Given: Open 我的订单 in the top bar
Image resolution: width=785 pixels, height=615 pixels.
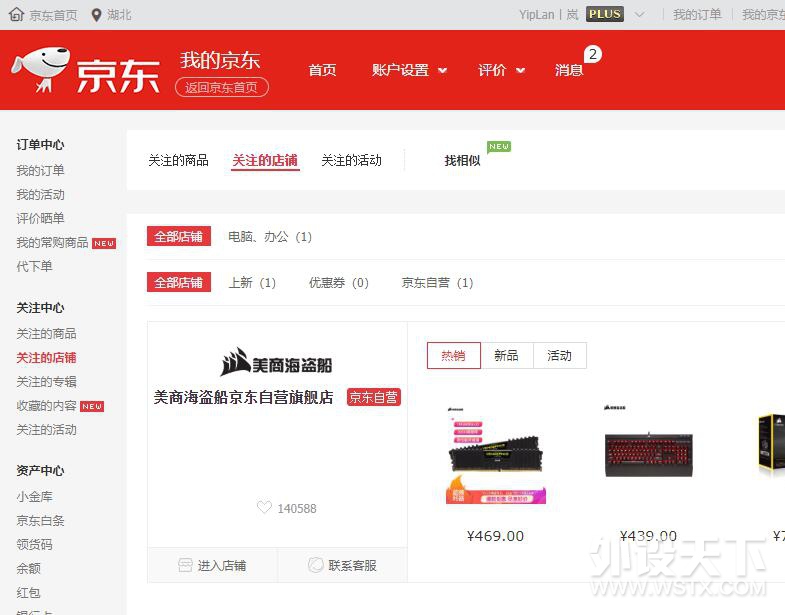Looking at the screenshot, I should 697,15.
